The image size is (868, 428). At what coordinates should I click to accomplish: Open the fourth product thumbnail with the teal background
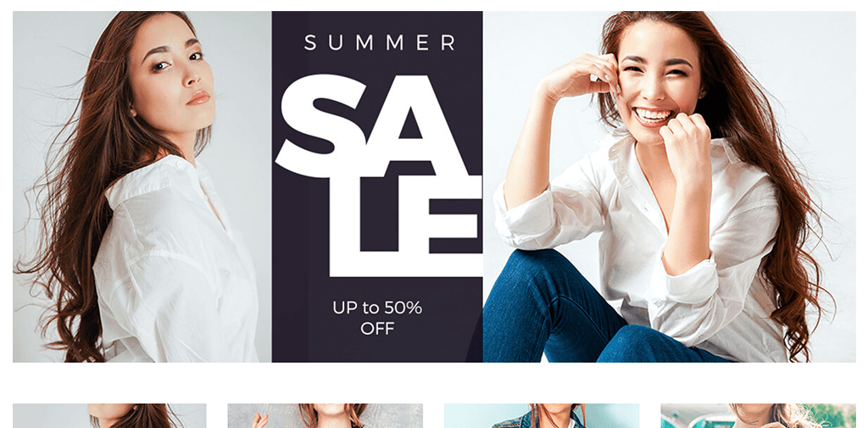click(x=758, y=415)
